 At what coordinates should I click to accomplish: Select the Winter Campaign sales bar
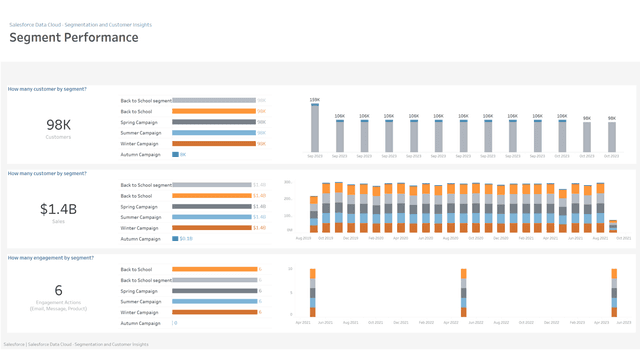212,228
